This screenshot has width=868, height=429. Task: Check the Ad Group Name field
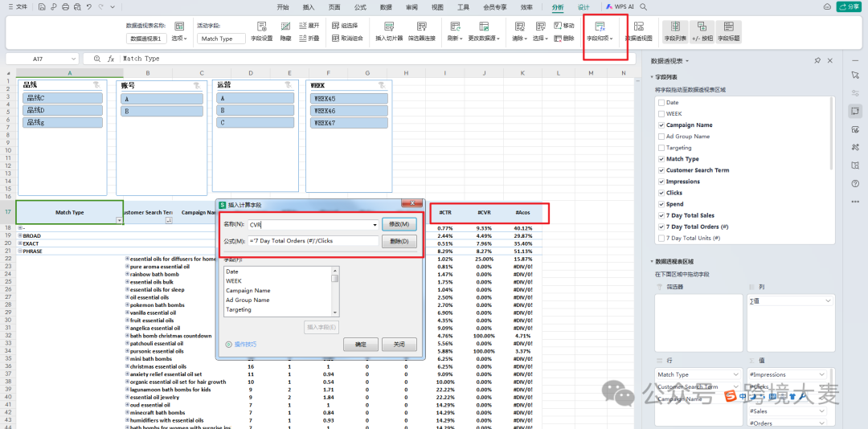661,137
